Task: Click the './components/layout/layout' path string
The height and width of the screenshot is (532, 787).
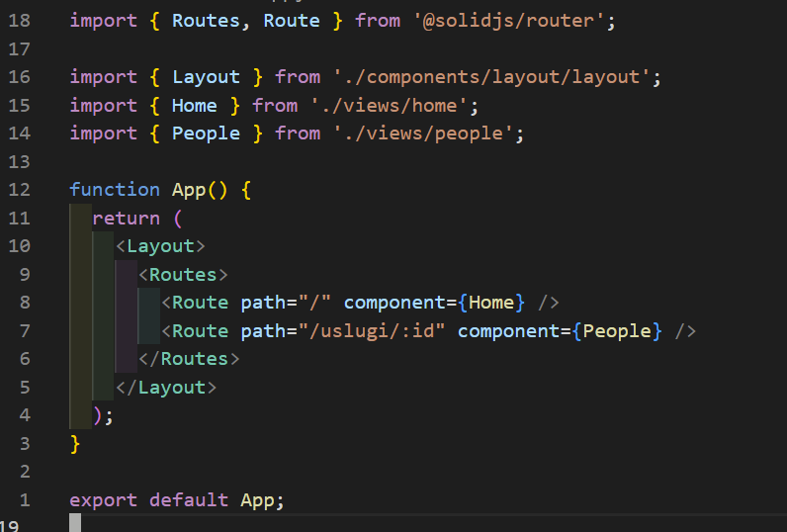Action: point(492,77)
